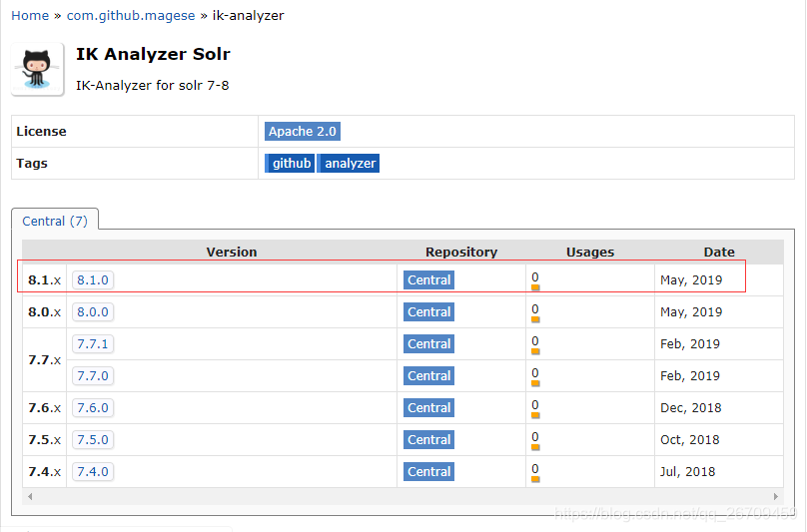This screenshot has width=807, height=532.
Task: Click the Date column header
Action: (x=719, y=253)
